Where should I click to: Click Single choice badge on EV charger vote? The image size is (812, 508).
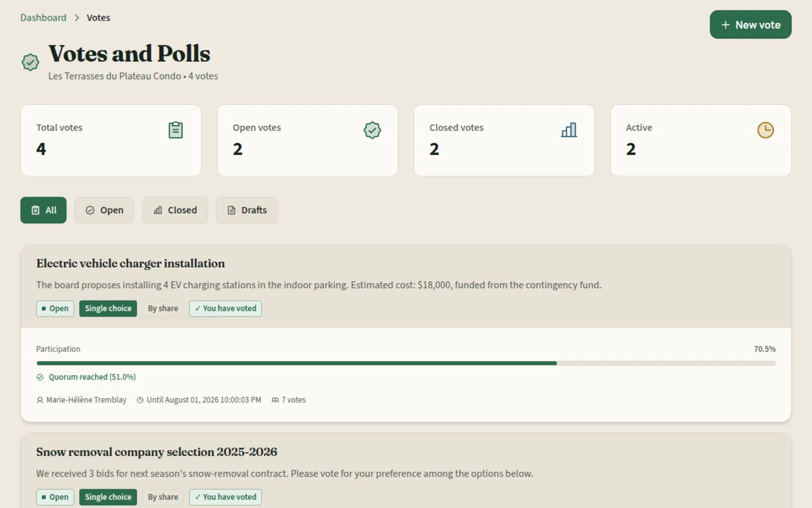coord(108,309)
